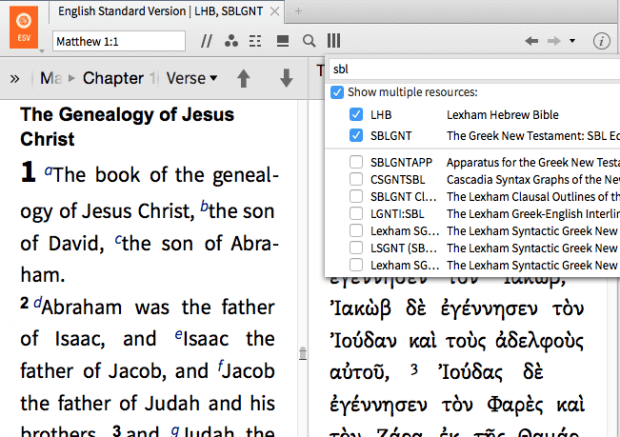Viewport: 620px width, 437px height.
Task: Click 'Lexham Hebrew Bible' resource title
Action: pyautogui.click(x=502, y=115)
